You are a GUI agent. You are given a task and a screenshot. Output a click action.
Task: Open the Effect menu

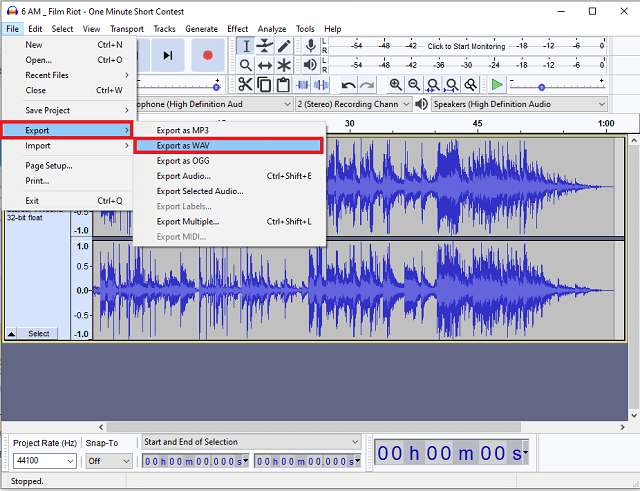click(x=238, y=29)
